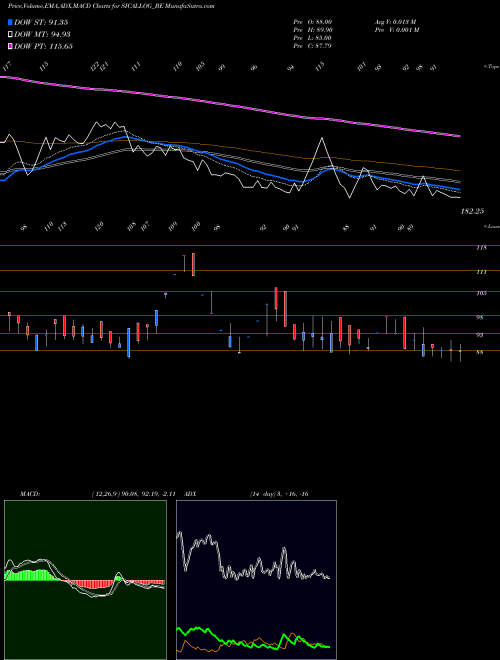
Task: Click the blue DOW ST legend swatch
Action: click(11, 22)
